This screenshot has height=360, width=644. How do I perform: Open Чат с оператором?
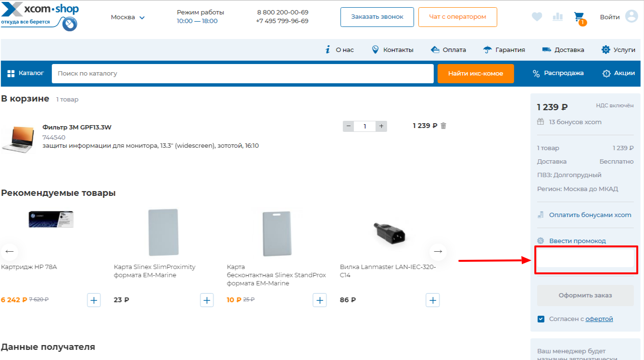coord(457,17)
